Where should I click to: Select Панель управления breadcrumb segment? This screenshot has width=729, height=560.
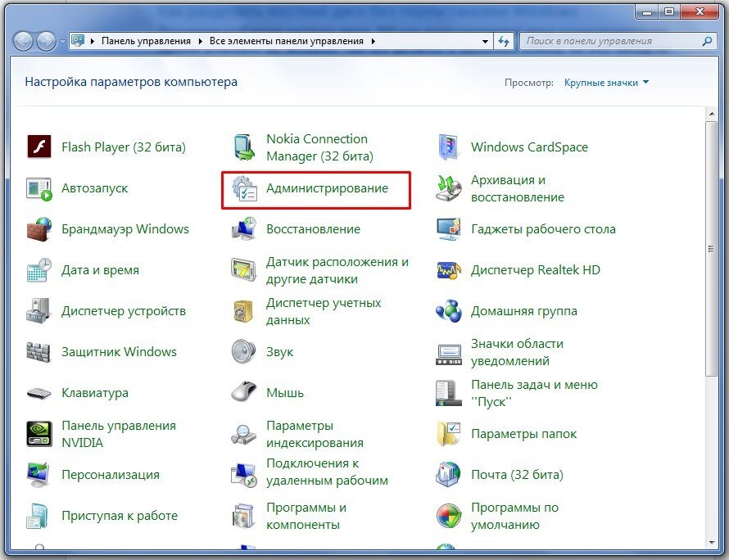pos(146,41)
